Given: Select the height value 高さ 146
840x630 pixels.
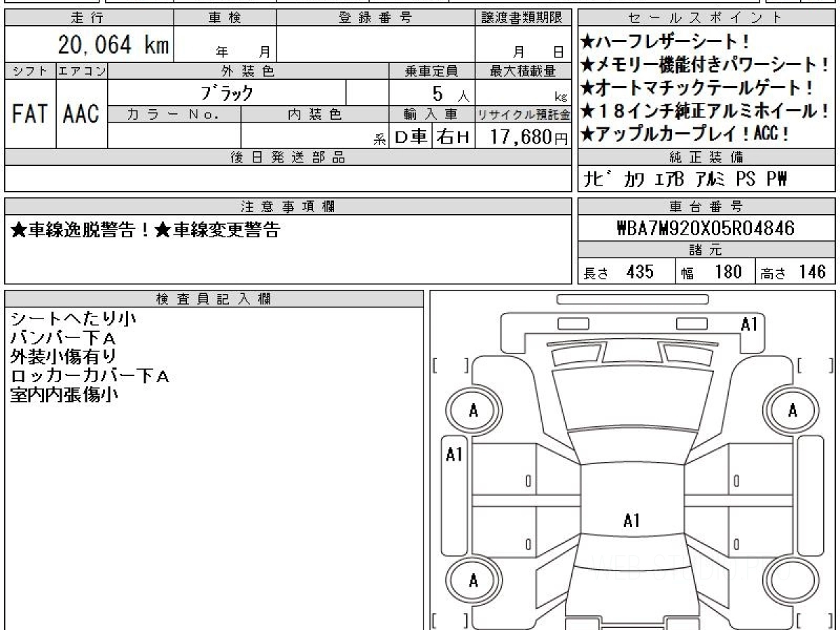Looking at the screenshot, I should 794,272.
